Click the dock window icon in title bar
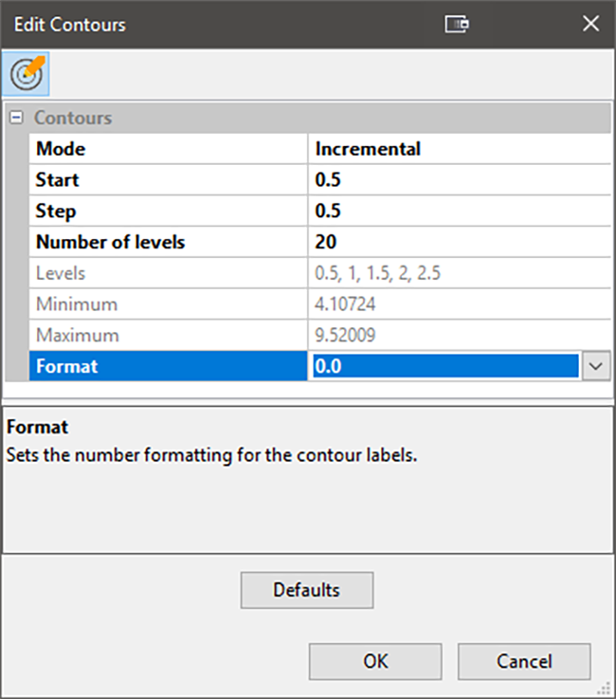 coord(457,24)
